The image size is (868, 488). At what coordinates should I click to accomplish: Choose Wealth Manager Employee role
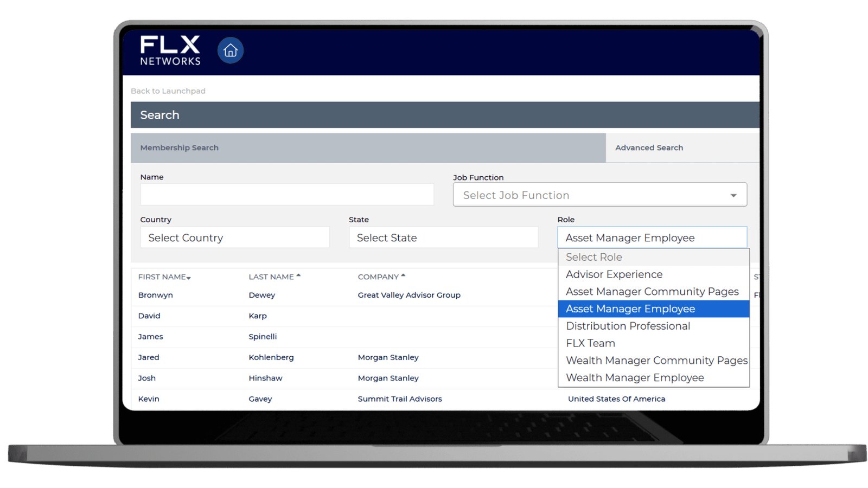point(635,378)
